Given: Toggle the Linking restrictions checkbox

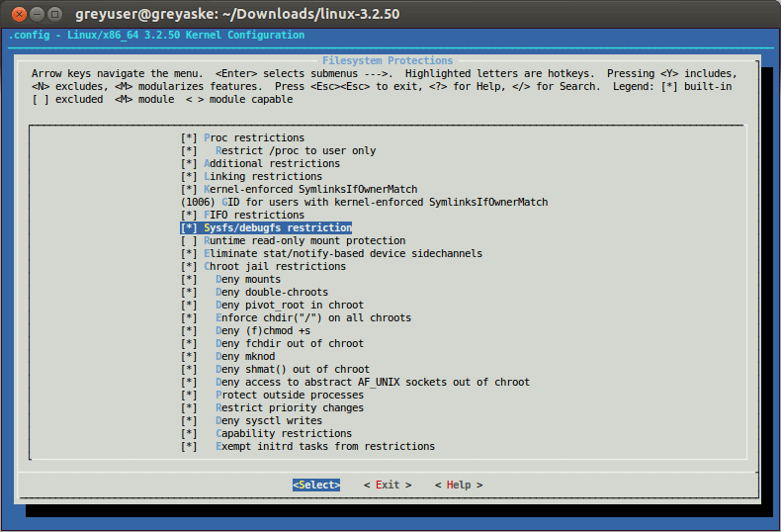Looking at the screenshot, I should click(x=189, y=177).
